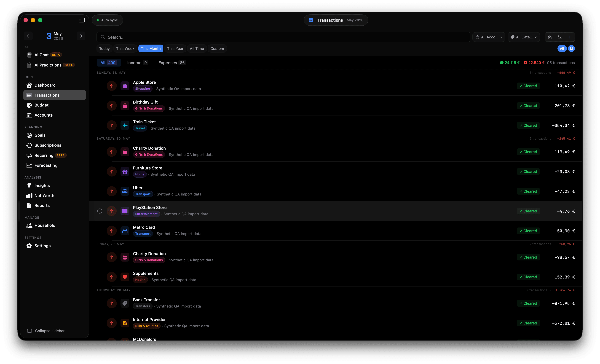Screen dimensions: 600x364
Task: Click Train Ticket airplane icon
Action: [x=125, y=125]
